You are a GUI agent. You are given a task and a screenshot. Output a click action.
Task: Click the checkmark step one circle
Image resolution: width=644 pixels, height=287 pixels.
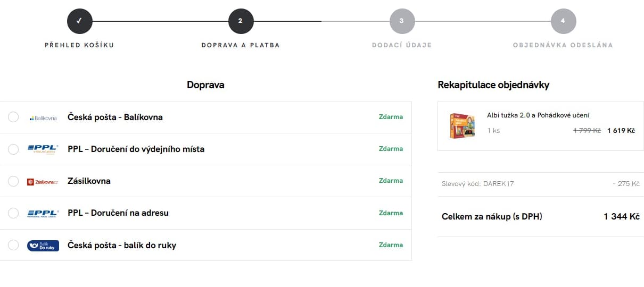coord(79,21)
